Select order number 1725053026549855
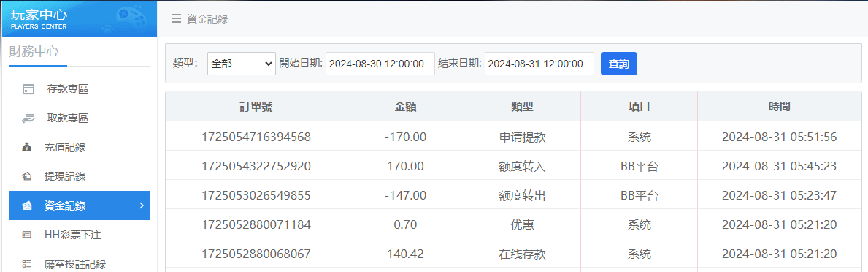The height and width of the screenshot is (272, 868). (x=256, y=195)
